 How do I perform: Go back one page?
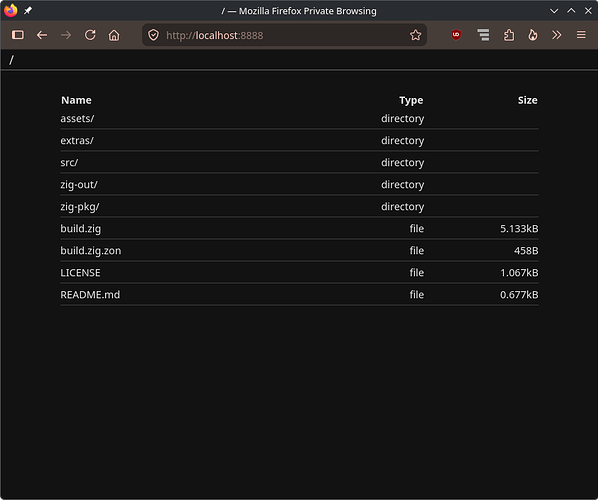point(42,35)
